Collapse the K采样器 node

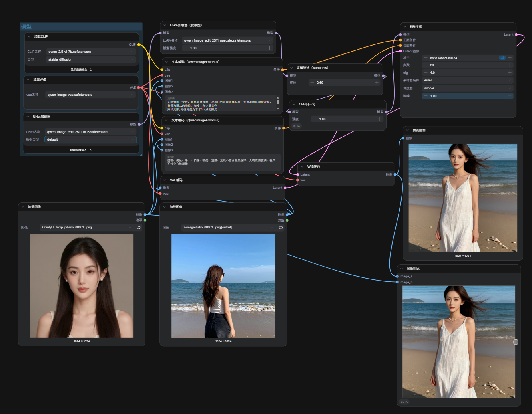[x=405, y=26]
